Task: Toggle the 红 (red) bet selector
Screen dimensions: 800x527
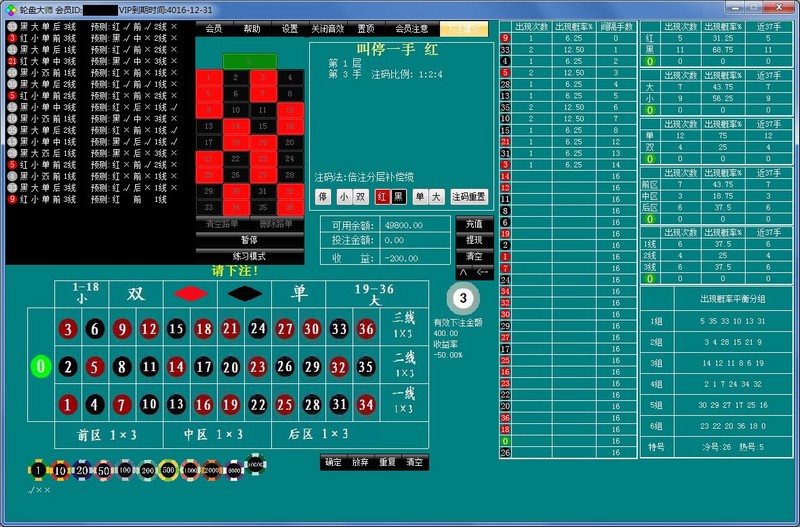Action: (x=383, y=197)
